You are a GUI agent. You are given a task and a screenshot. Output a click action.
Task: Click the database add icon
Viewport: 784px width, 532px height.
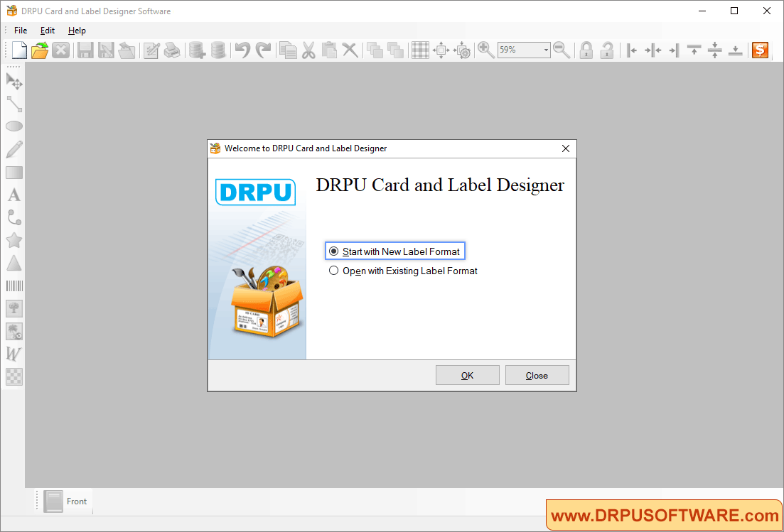[197, 50]
